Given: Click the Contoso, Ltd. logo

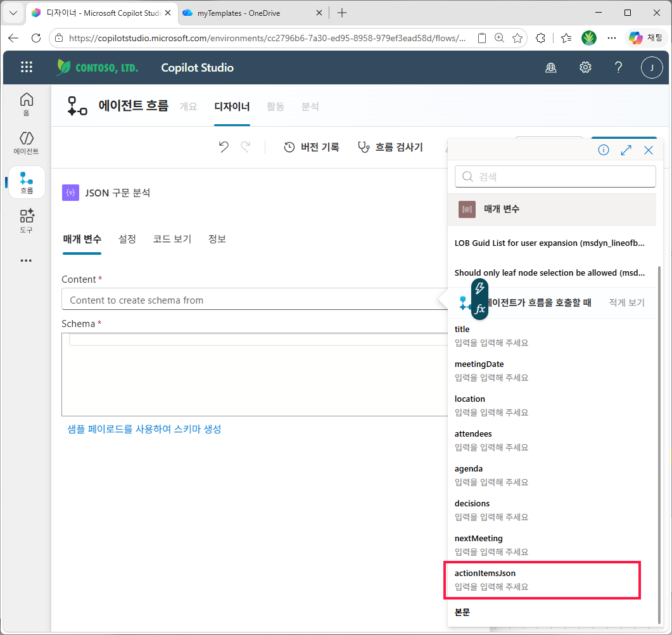Looking at the screenshot, I should click(98, 67).
